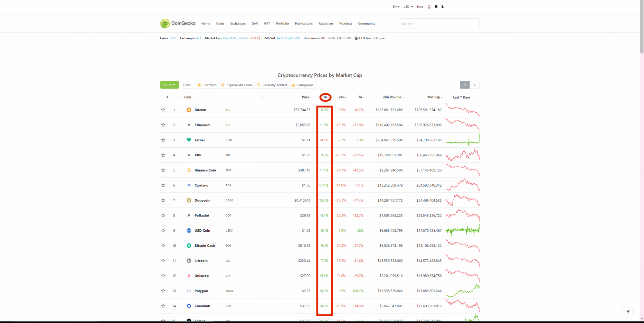Go to next page with right chevron
Image resolution: width=644 pixels, height=323 pixels.
475,85
